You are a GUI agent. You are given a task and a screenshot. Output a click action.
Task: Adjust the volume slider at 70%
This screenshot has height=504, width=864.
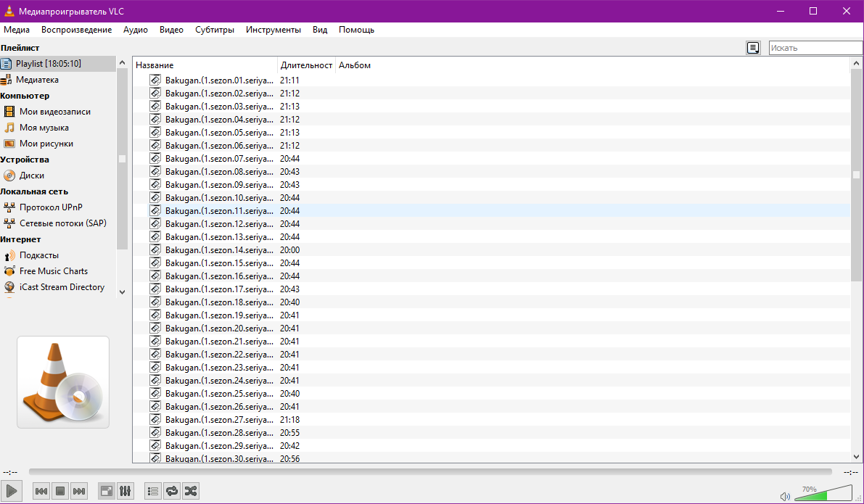tap(826, 495)
